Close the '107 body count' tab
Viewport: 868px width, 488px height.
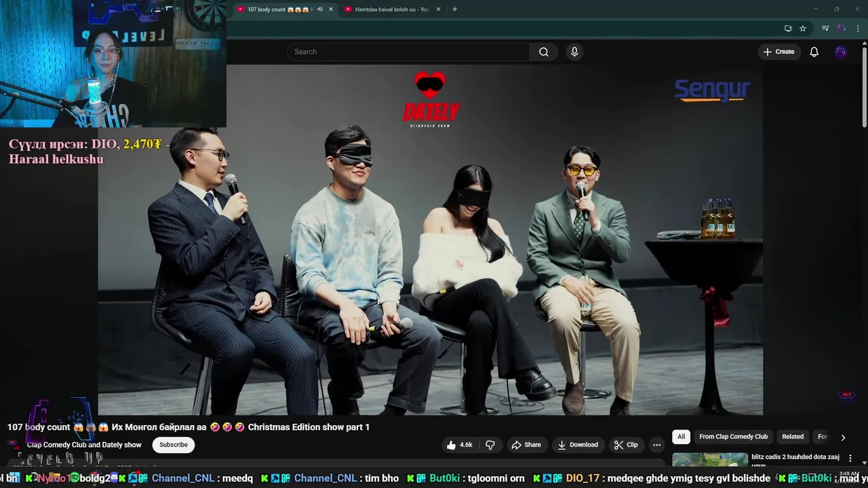(x=331, y=9)
